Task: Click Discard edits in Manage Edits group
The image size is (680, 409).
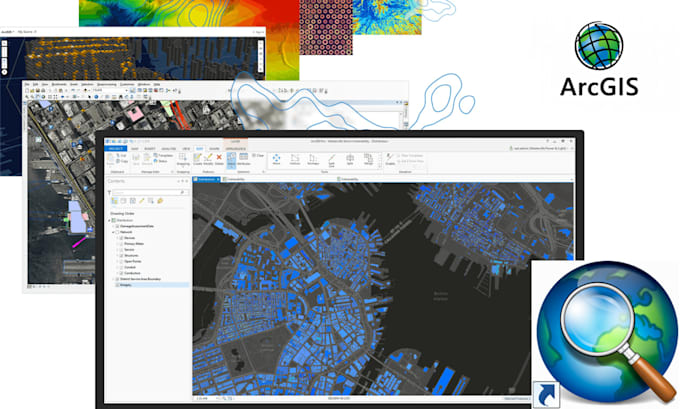Action: point(147,159)
